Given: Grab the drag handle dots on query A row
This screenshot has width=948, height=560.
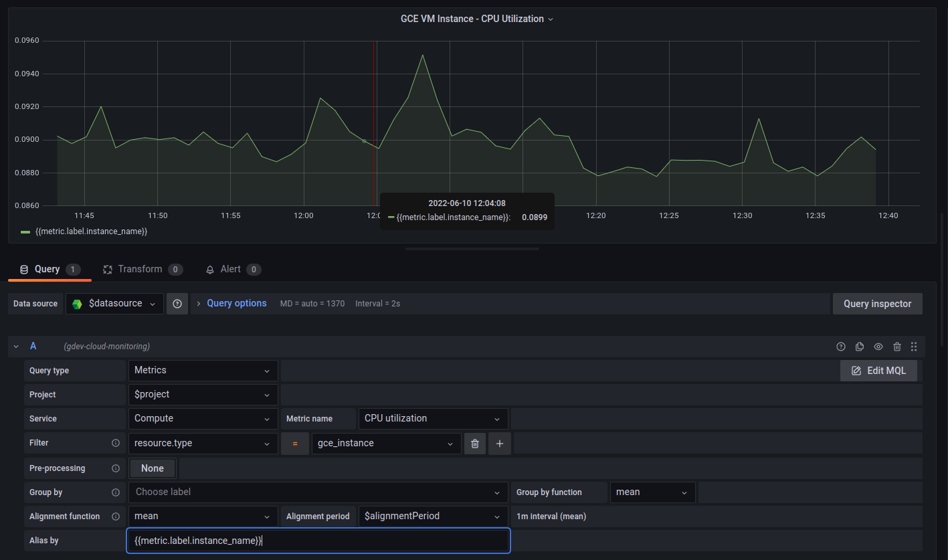Looking at the screenshot, I should click(x=914, y=347).
